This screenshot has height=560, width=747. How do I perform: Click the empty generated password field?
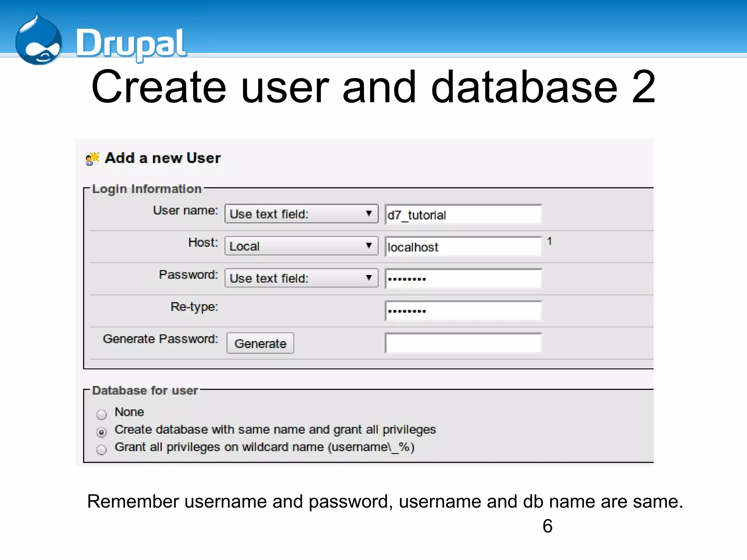[x=463, y=343]
